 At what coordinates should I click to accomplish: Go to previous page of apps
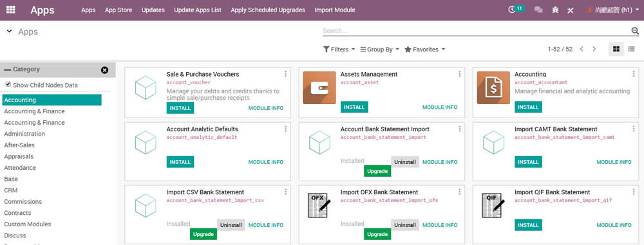coord(582,50)
